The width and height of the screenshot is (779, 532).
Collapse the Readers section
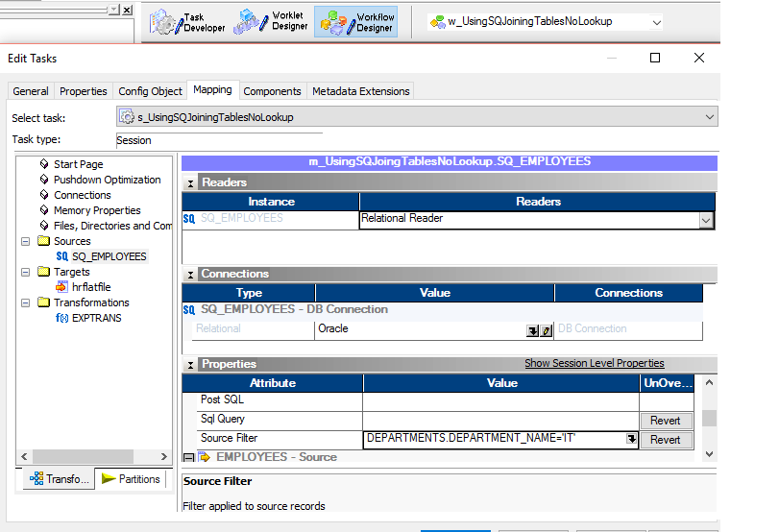(x=190, y=183)
